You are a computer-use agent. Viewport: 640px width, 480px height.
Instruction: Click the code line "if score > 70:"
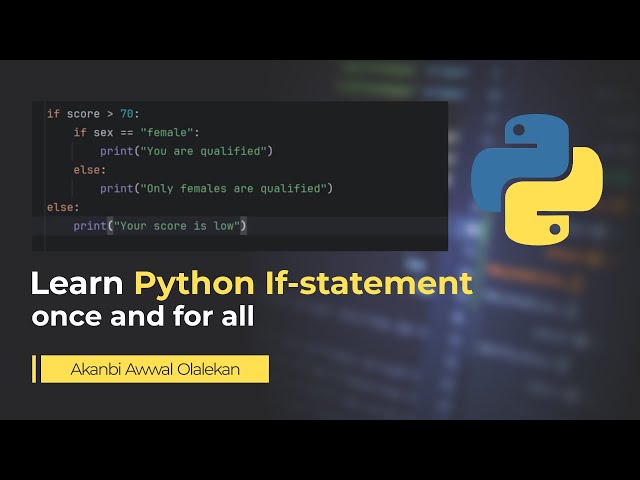[93, 114]
